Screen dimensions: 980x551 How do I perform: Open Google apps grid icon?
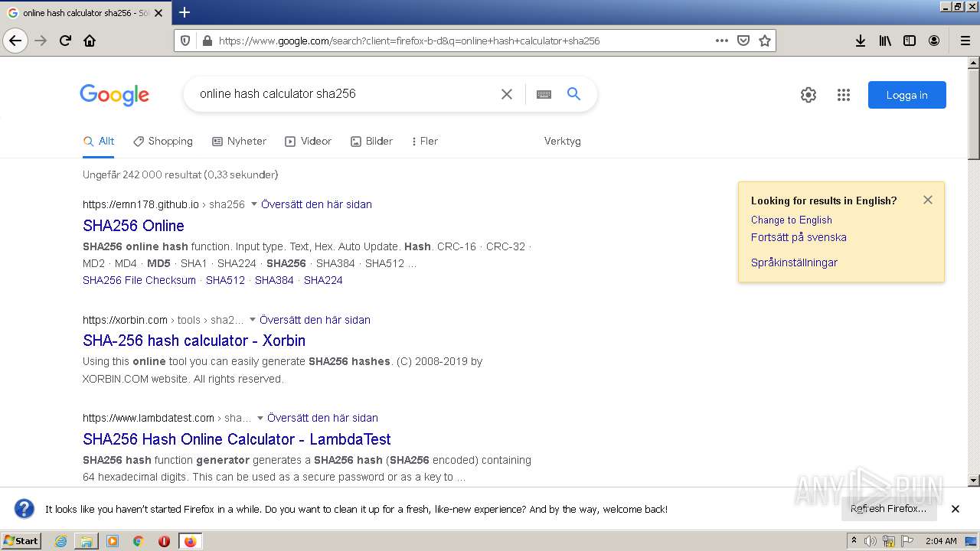844,95
